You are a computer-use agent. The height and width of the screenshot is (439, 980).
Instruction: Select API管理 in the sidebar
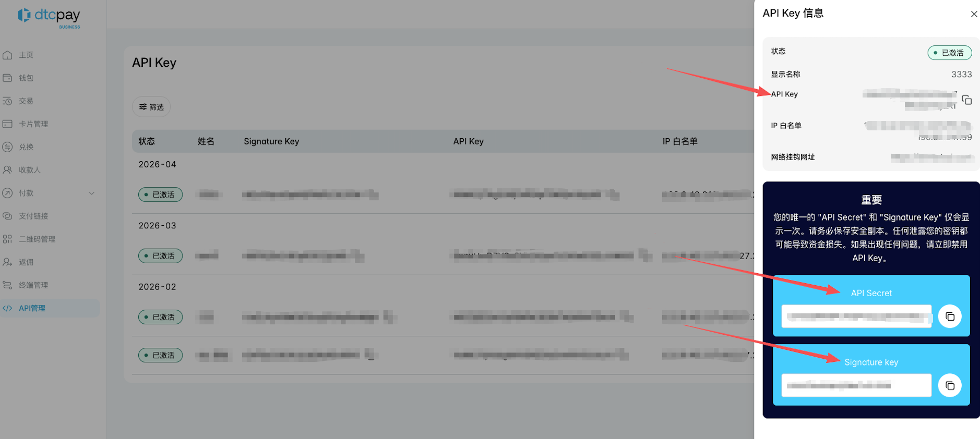coord(32,308)
